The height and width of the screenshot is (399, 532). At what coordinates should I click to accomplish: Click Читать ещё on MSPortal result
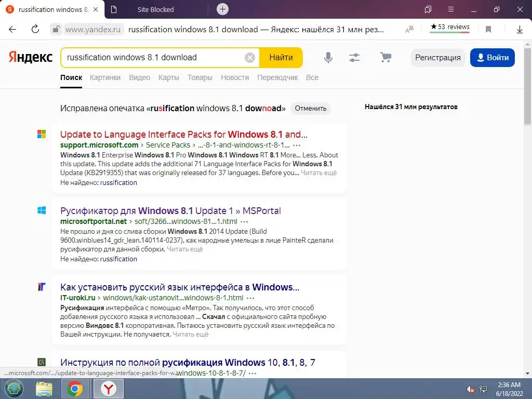(x=184, y=249)
